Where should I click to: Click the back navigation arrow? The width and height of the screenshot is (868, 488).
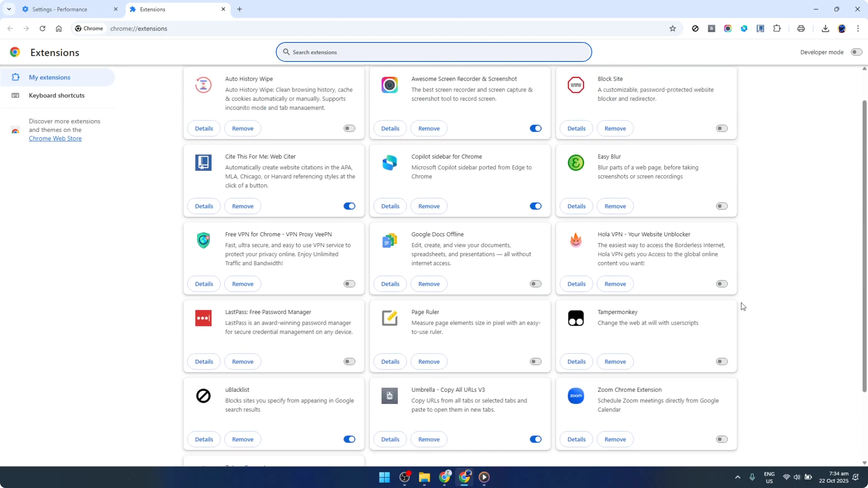click(10, 29)
